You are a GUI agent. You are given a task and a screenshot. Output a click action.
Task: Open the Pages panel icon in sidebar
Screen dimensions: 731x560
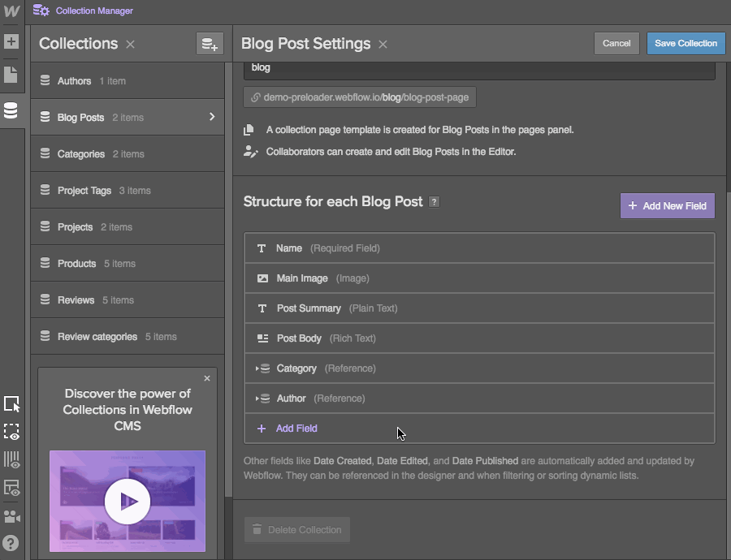11,75
